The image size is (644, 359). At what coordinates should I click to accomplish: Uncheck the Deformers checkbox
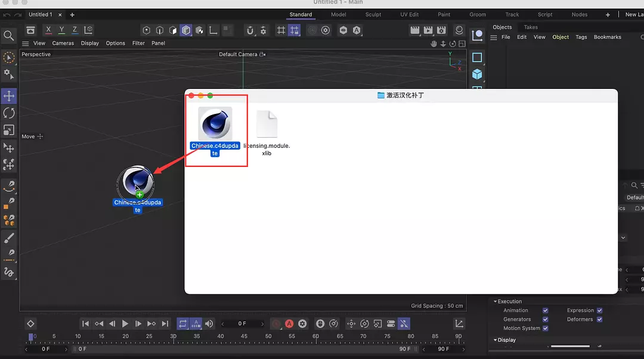click(x=600, y=320)
